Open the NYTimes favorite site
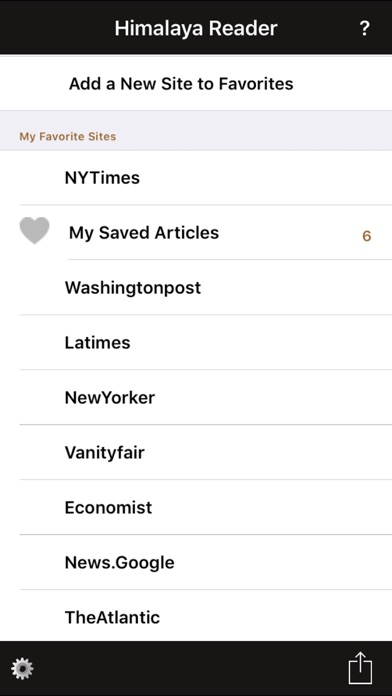The height and width of the screenshot is (696, 392). click(x=196, y=178)
